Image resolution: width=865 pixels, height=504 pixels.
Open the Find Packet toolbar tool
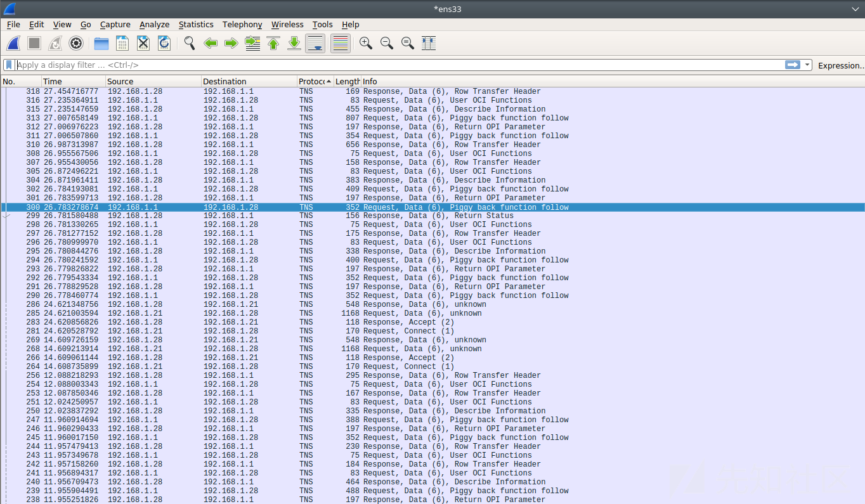click(189, 43)
